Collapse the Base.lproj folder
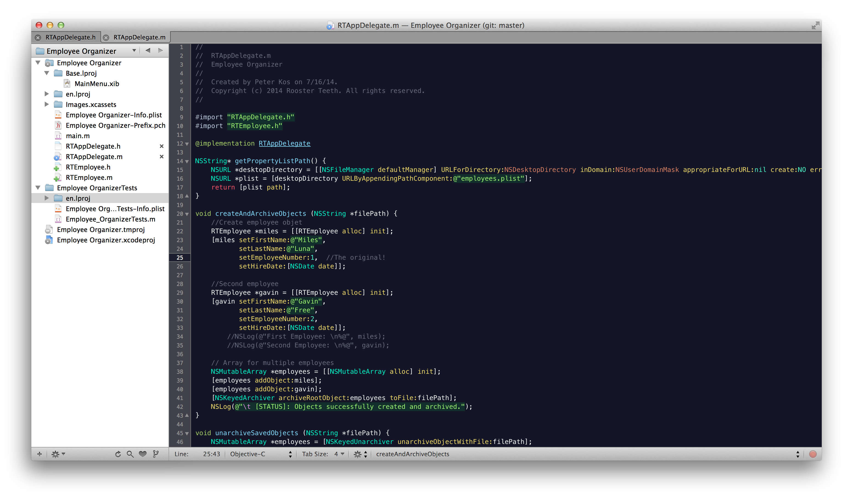 pos(47,73)
